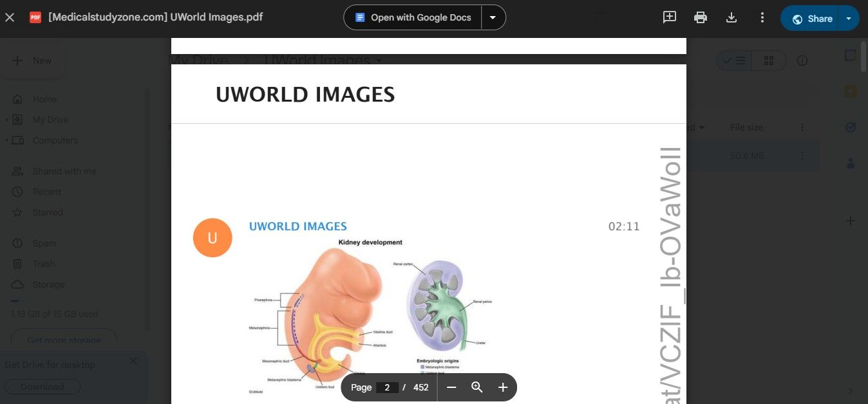Zoom out with the minus icon
The height and width of the screenshot is (404, 868).
[451, 387]
